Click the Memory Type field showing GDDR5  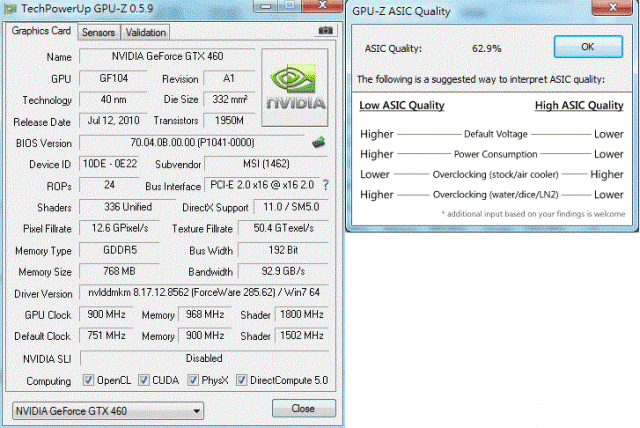pyautogui.click(x=119, y=250)
